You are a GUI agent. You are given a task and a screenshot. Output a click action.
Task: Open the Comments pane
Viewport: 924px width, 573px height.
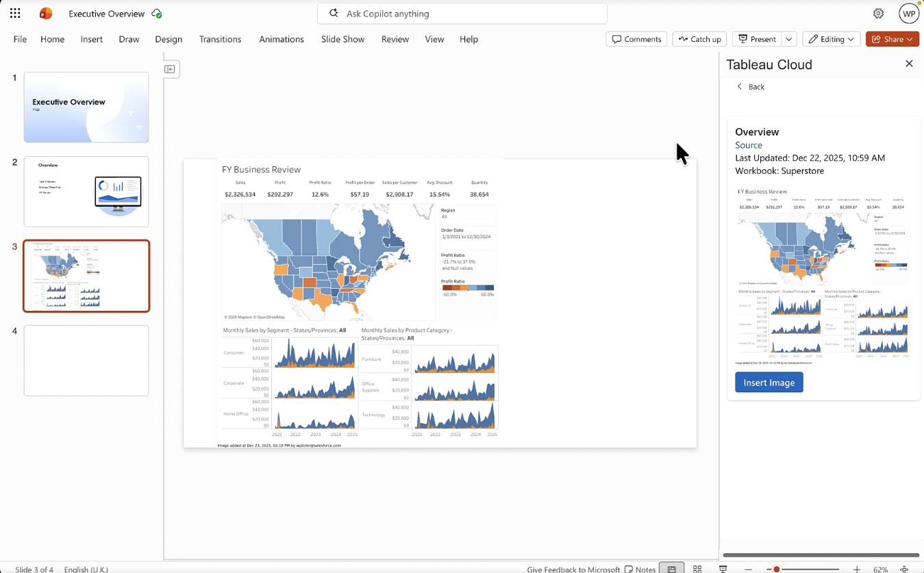[636, 39]
